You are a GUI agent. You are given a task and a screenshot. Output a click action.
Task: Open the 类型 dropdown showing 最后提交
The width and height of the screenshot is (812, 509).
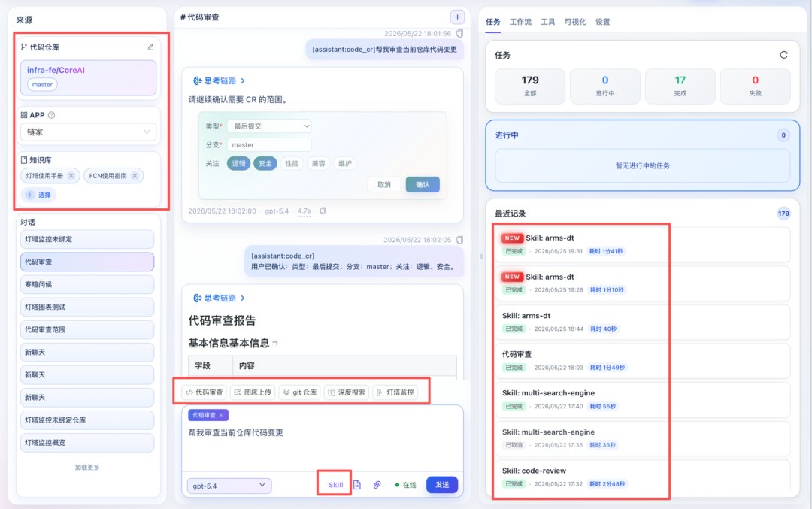[269, 126]
